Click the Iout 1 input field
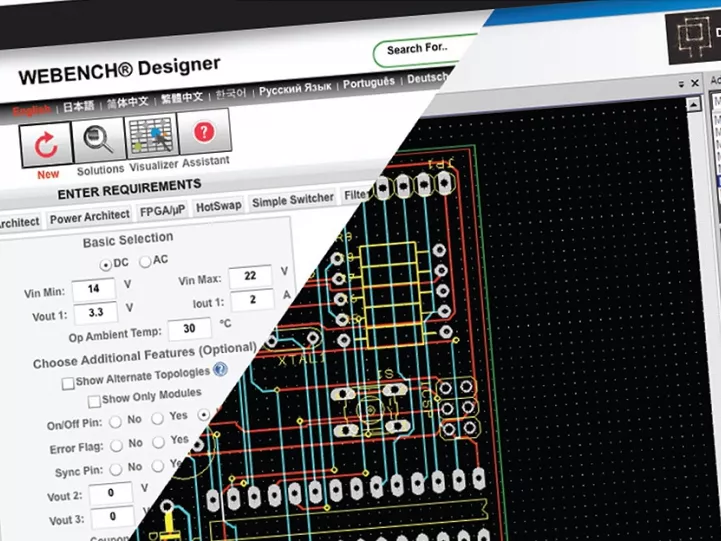The width and height of the screenshot is (721, 541). point(252,300)
